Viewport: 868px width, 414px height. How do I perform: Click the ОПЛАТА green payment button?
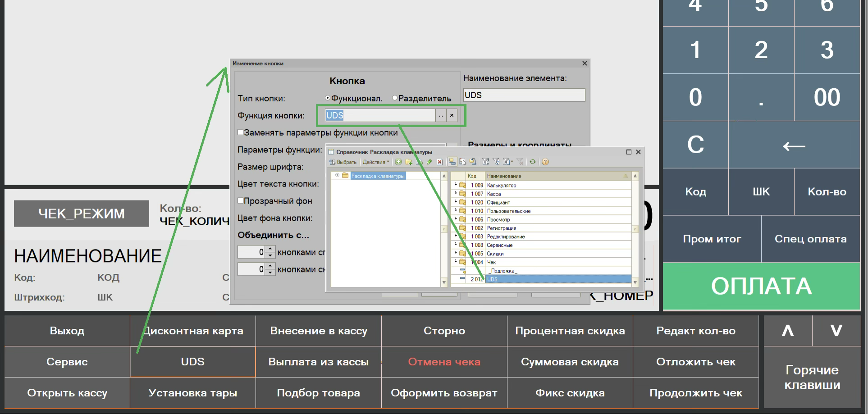click(x=762, y=286)
